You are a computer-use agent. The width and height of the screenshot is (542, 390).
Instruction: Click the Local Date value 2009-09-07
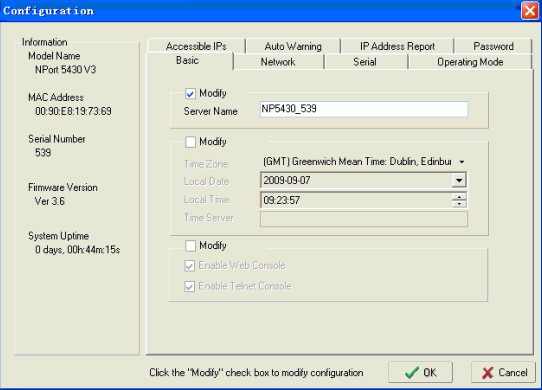click(x=287, y=180)
